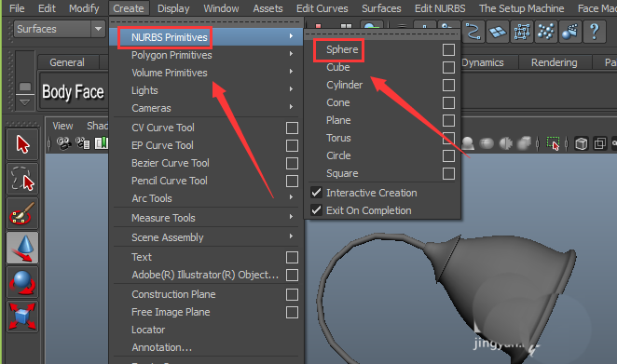Image resolution: width=617 pixels, height=364 pixels.
Task: Open CV Curve Tool option box
Action: [292, 128]
